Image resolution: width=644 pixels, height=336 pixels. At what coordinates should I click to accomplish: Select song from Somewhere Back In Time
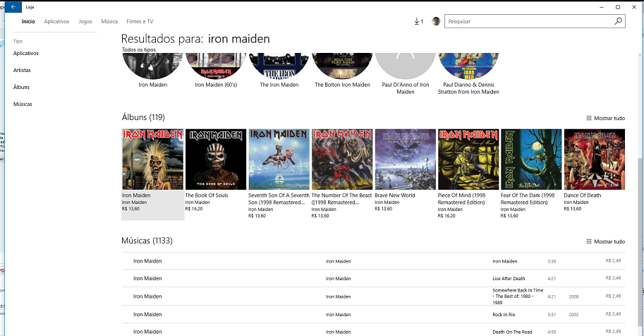click(373, 296)
